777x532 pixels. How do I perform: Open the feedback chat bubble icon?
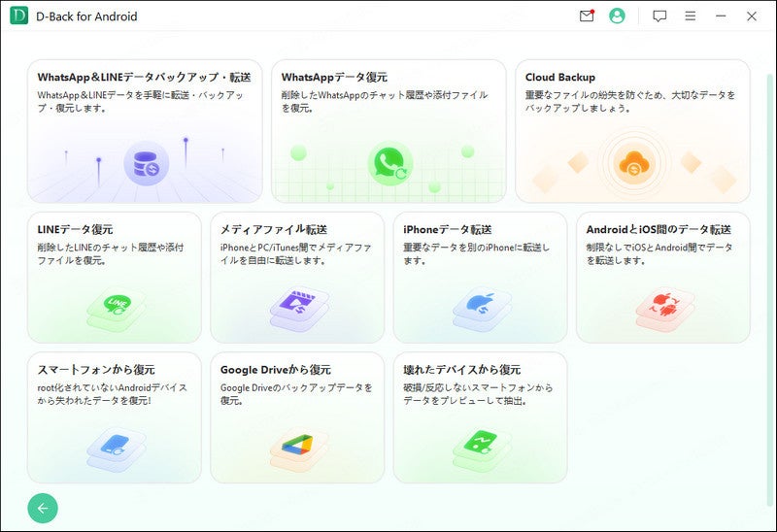(659, 17)
